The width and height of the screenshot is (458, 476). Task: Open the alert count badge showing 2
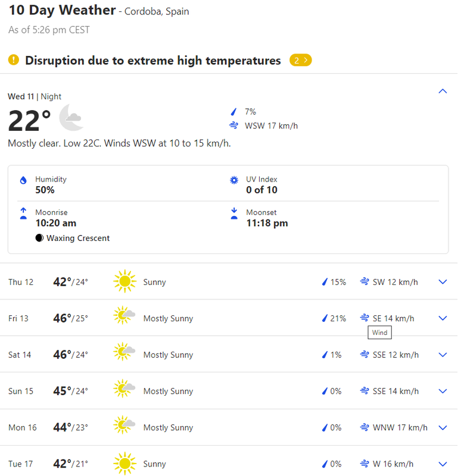click(x=300, y=60)
